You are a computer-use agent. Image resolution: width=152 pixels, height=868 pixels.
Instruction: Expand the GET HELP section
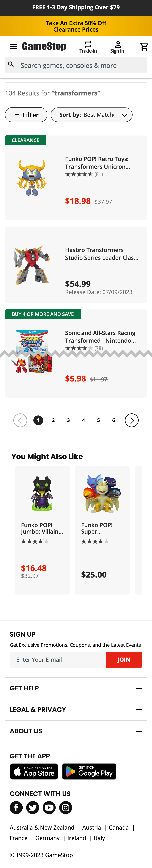coord(76,688)
